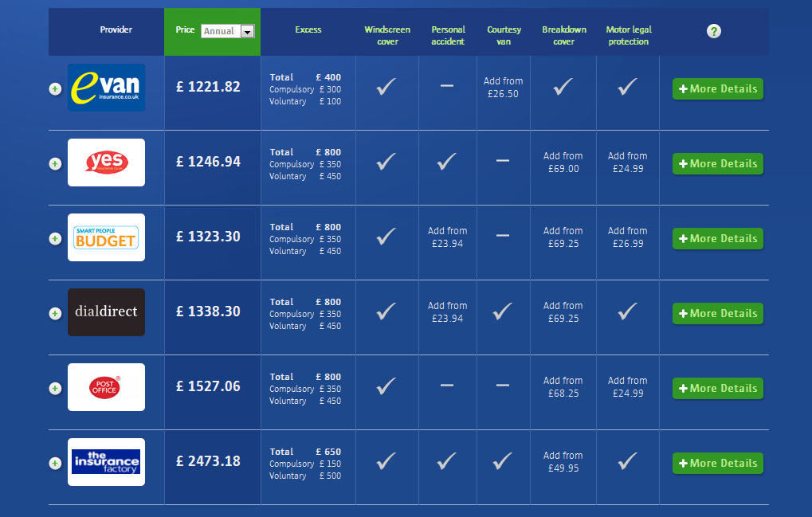Expand the eVan insurance row
Screen dimensions: 812x517
pyautogui.click(x=55, y=89)
